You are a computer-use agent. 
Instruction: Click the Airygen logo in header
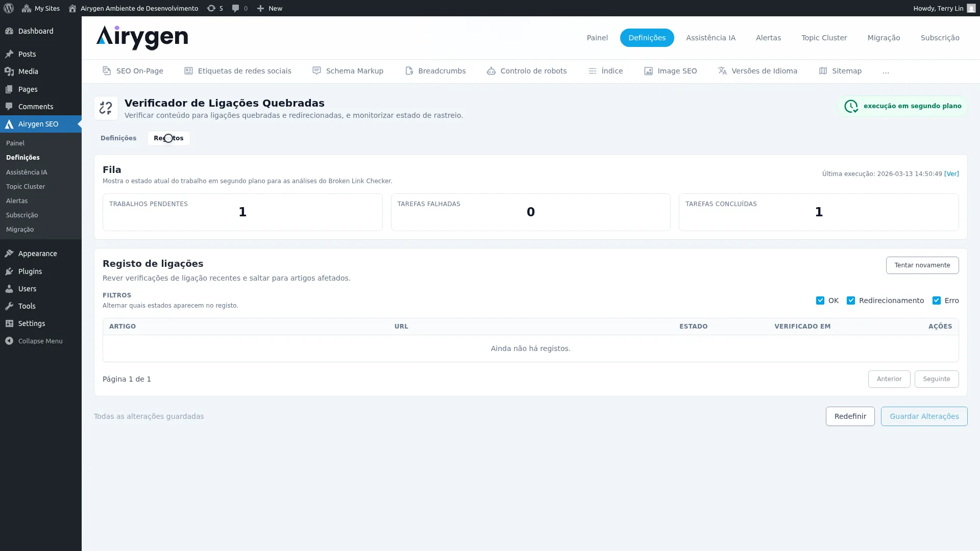coord(142,38)
